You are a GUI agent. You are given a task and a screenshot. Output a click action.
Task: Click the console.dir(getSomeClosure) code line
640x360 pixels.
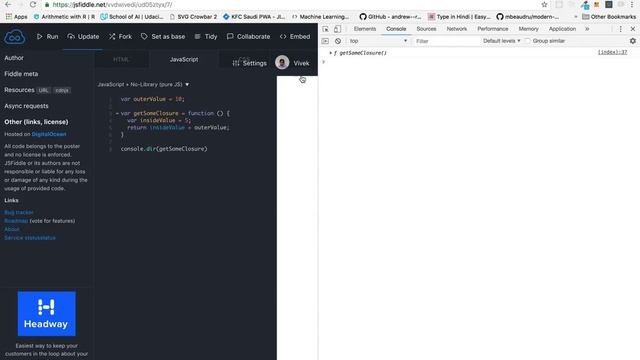164,149
